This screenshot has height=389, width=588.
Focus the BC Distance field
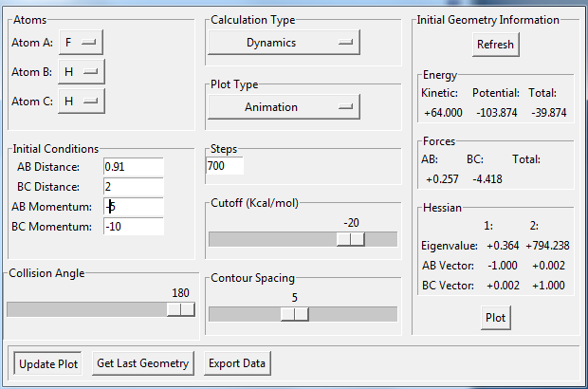click(x=133, y=187)
